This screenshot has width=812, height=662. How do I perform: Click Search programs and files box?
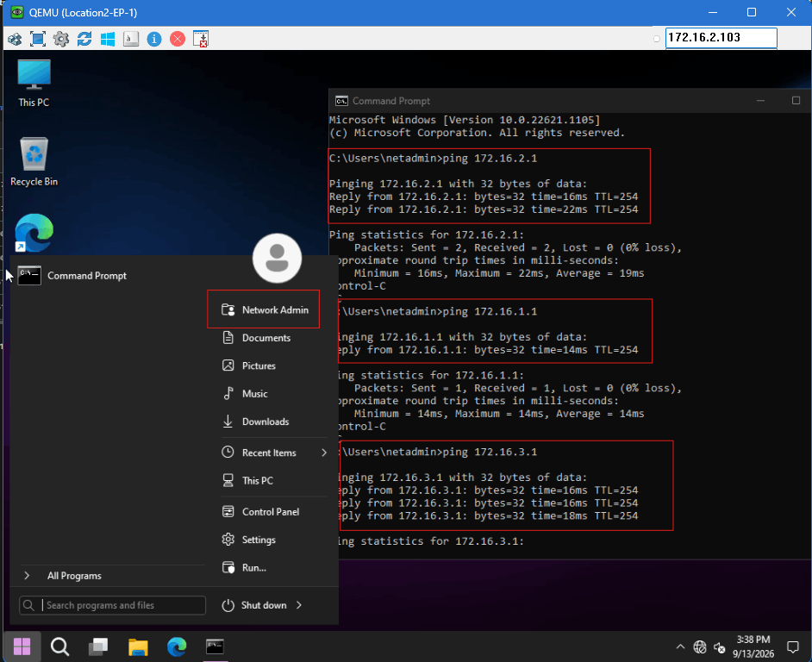pos(112,605)
